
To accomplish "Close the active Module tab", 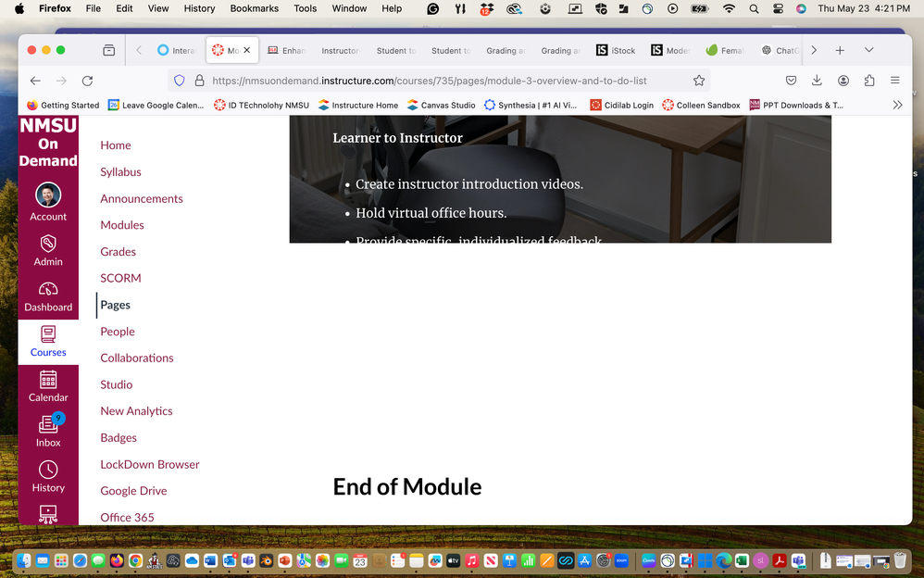I will point(247,50).
